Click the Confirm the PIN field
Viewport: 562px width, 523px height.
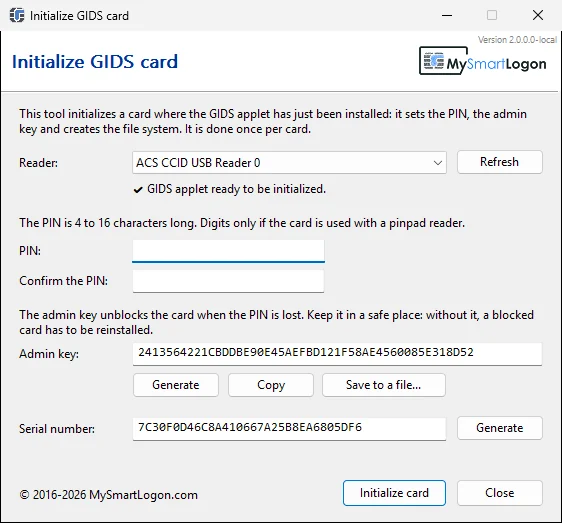point(228,281)
